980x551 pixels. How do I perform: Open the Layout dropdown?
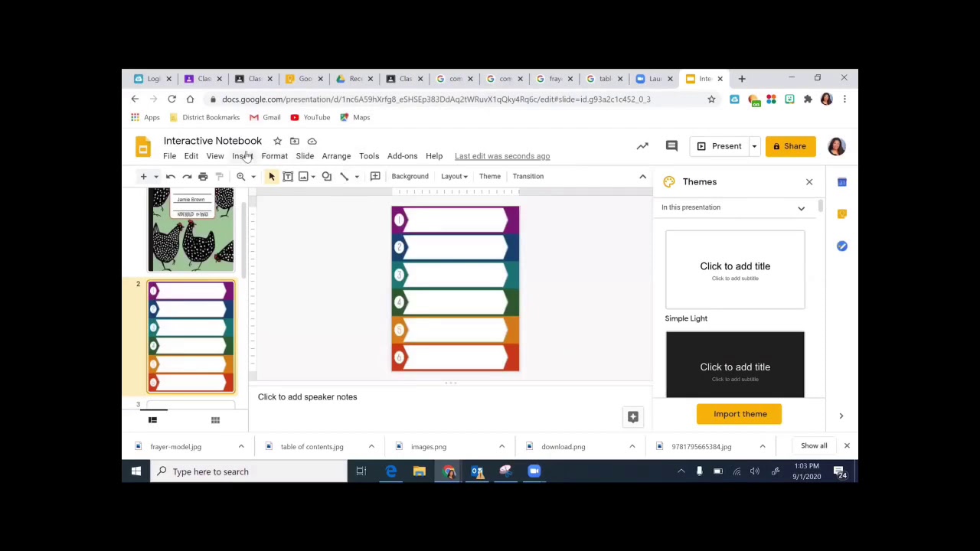tap(454, 176)
